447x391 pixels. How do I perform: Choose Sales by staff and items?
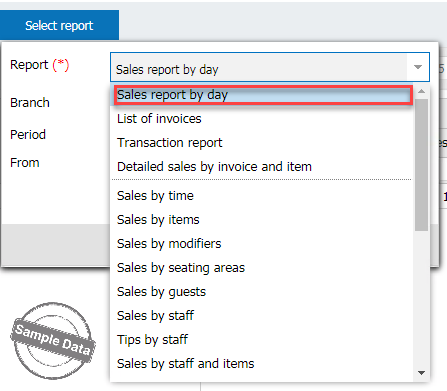pyautogui.click(x=262, y=364)
